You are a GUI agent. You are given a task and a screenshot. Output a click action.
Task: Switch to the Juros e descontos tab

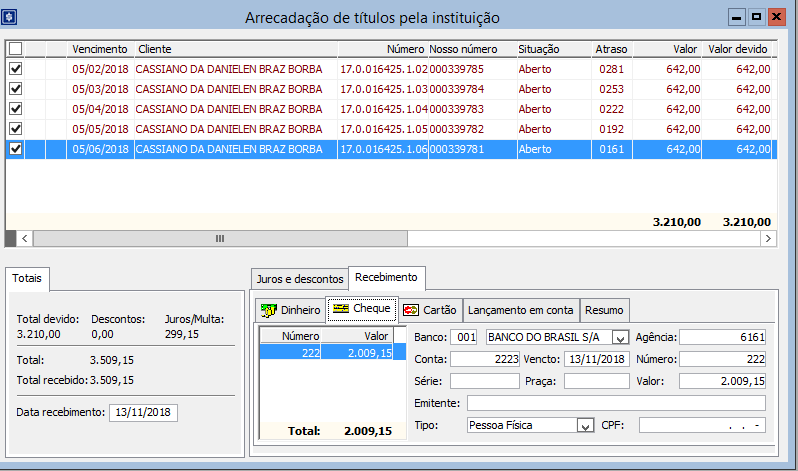(x=297, y=278)
